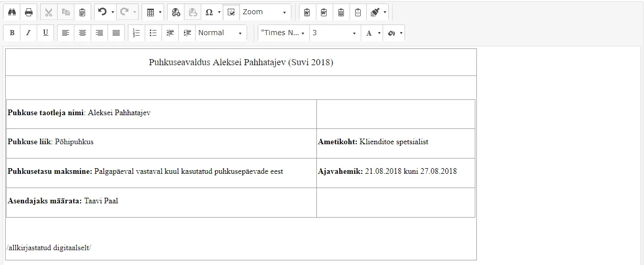Click the Cut scissors icon
This screenshot has height=265, width=644.
(x=48, y=12)
